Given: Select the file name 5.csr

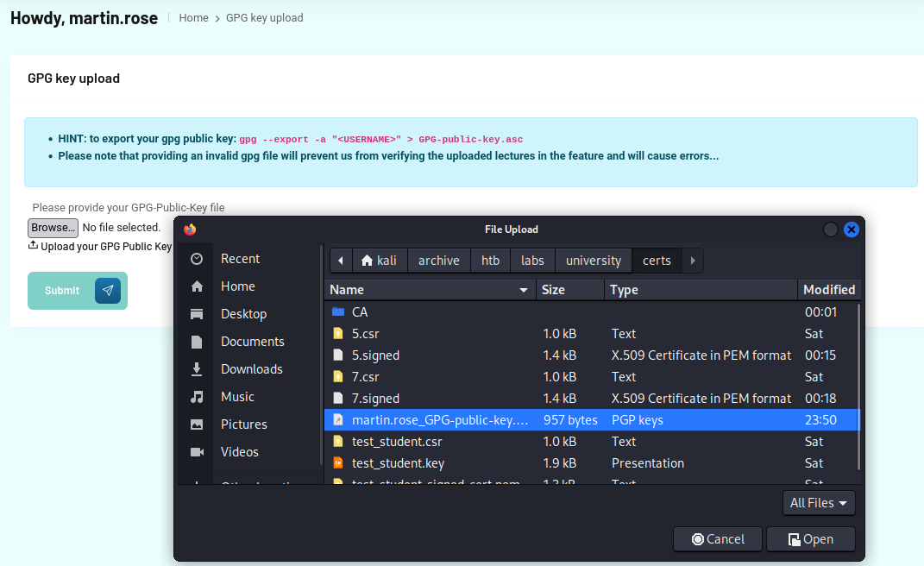Looking at the screenshot, I should 365,334.
